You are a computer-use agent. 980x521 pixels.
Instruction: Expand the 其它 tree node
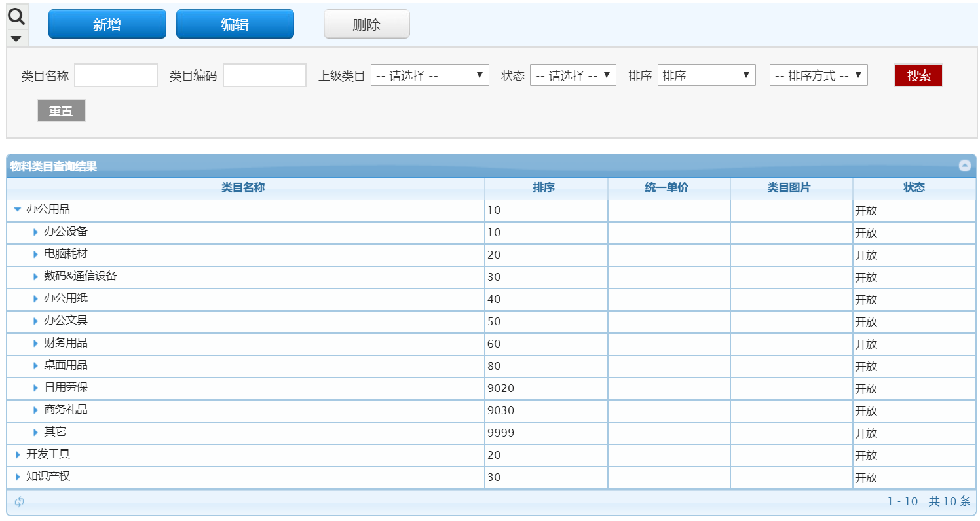click(x=35, y=432)
